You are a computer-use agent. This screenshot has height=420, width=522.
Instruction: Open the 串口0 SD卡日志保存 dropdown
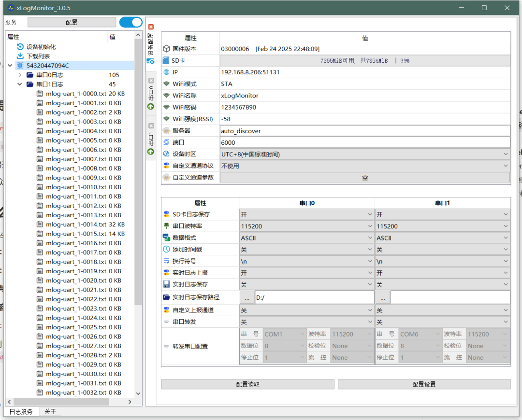(x=306, y=214)
